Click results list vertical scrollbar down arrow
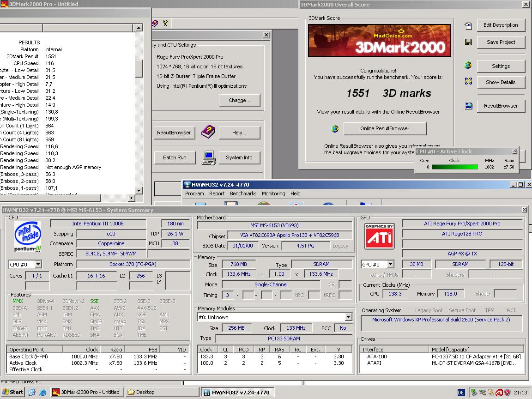 pyautogui.click(x=139, y=190)
